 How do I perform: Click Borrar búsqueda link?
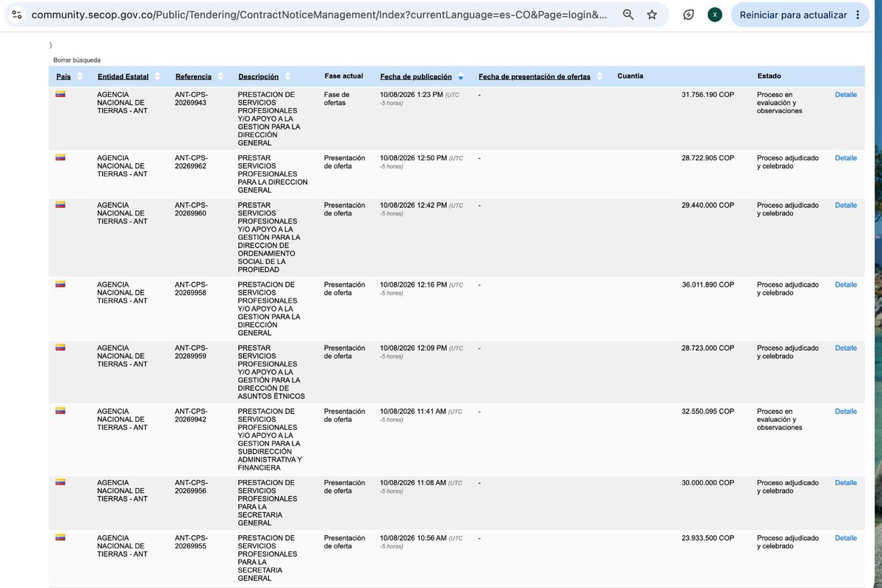[x=77, y=60]
